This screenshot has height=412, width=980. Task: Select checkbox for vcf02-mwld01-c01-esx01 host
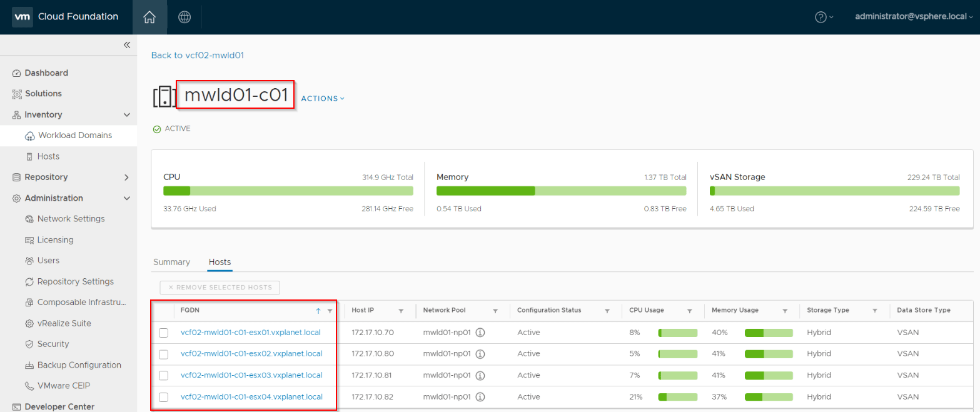(163, 333)
